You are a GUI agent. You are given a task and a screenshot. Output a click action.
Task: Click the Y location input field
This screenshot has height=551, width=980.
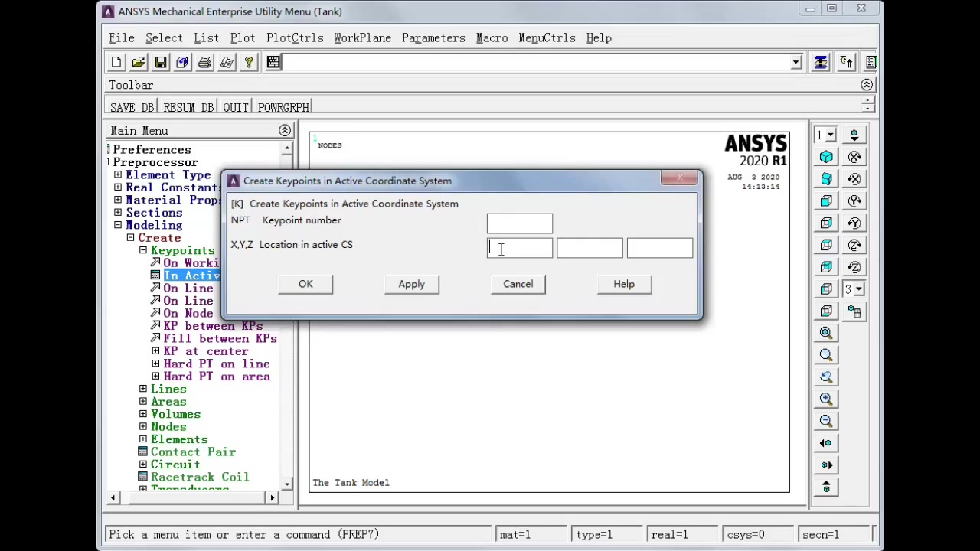(590, 248)
